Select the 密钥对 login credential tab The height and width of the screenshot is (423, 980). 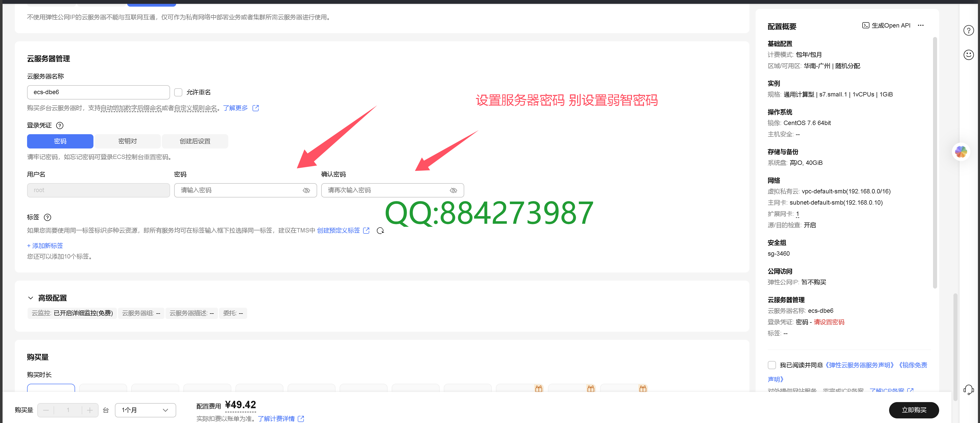[x=127, y=141]
